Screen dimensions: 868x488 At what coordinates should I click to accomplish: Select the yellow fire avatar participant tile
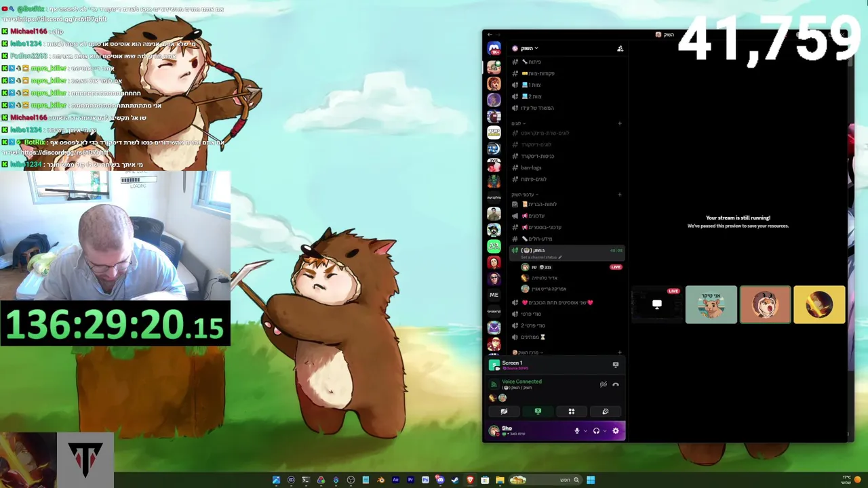point(819,304)
